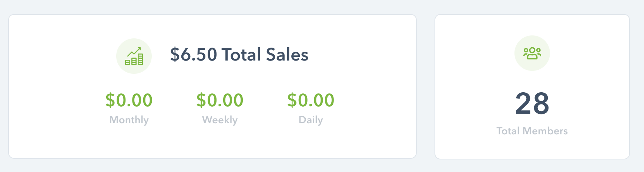Click the circular badge behind members icon
The width and height of the screenshot is (644, 172).
tap(532, 53)
